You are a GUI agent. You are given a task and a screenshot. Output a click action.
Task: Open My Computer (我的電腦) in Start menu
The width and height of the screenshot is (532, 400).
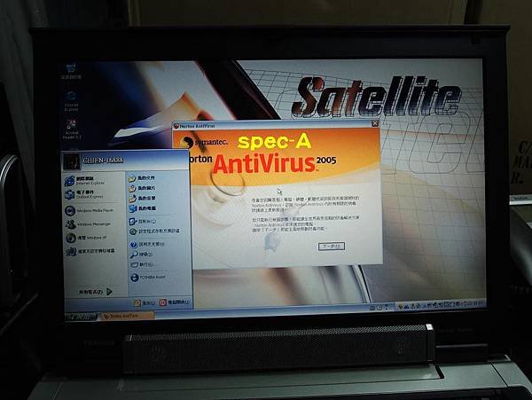[142, 208]
